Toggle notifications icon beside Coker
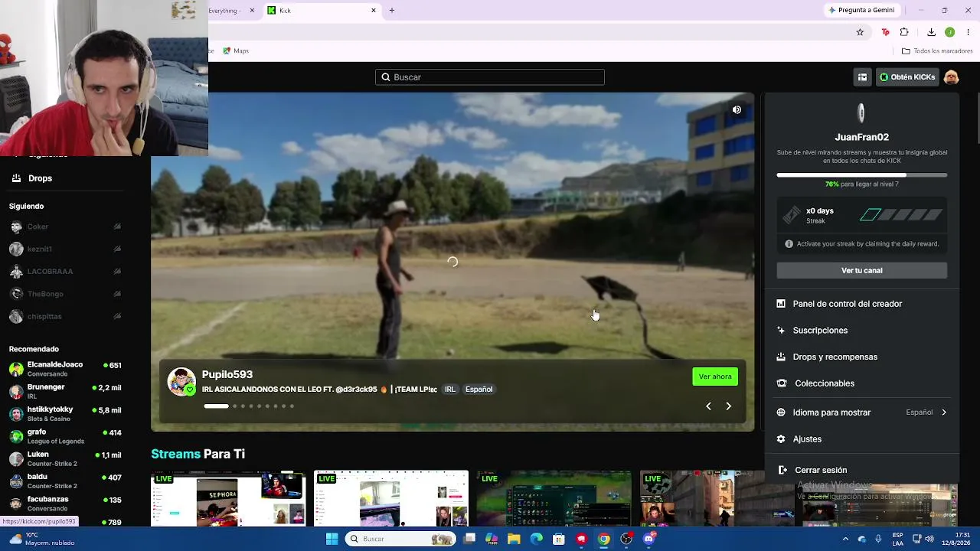Image resolution: width=980 pixels, height=551 pixels. [x=117, y=227]
